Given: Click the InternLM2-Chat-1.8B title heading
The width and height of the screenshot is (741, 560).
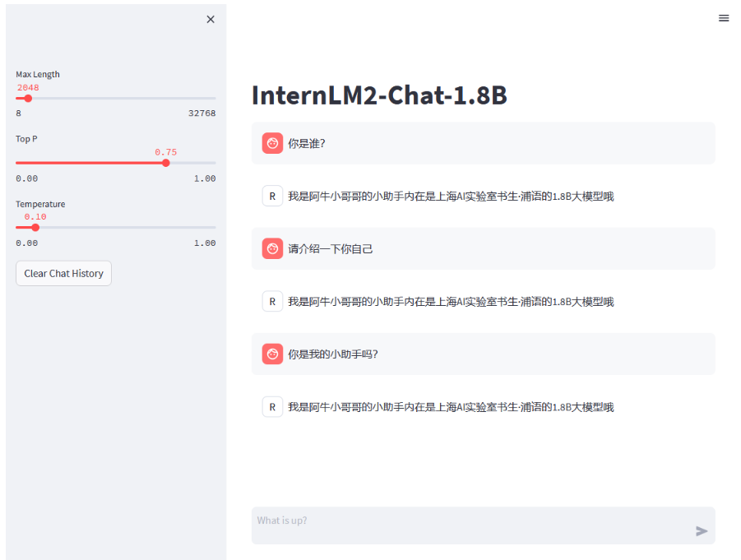Looking at the screenshot, I should [x=379, y=95].
